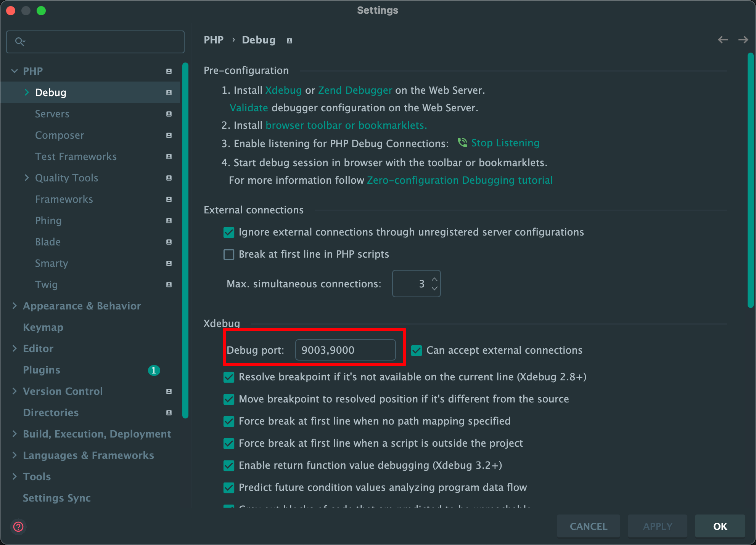Toggle Can accept external connections
Image resolution: width=756 pixels, height=545 pixels.
tap(417, 350)
